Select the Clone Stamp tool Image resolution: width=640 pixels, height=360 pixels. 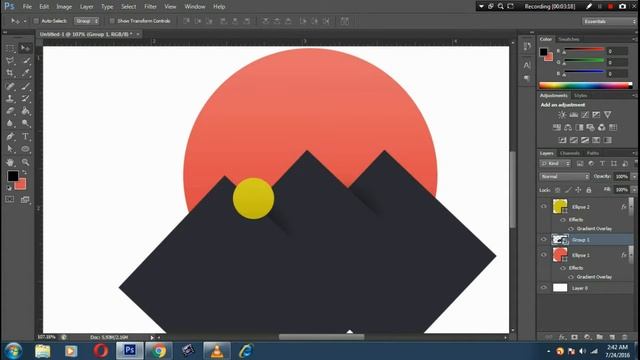10,98
